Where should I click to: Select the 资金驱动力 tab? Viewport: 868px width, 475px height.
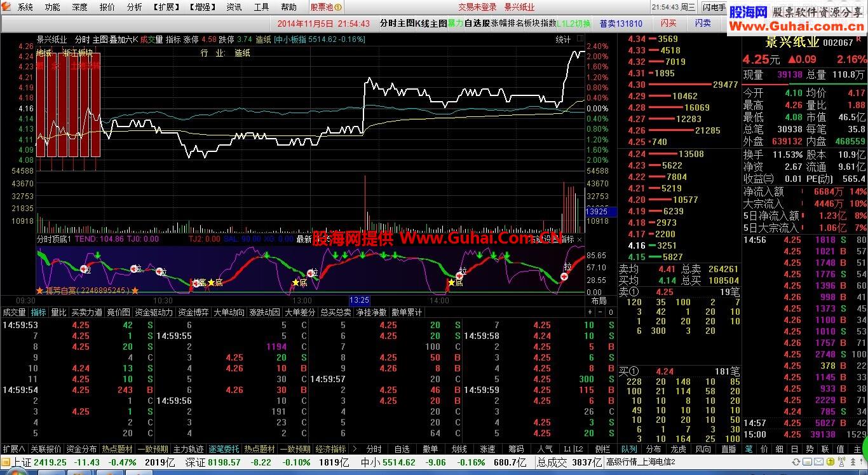pos(154,312)
